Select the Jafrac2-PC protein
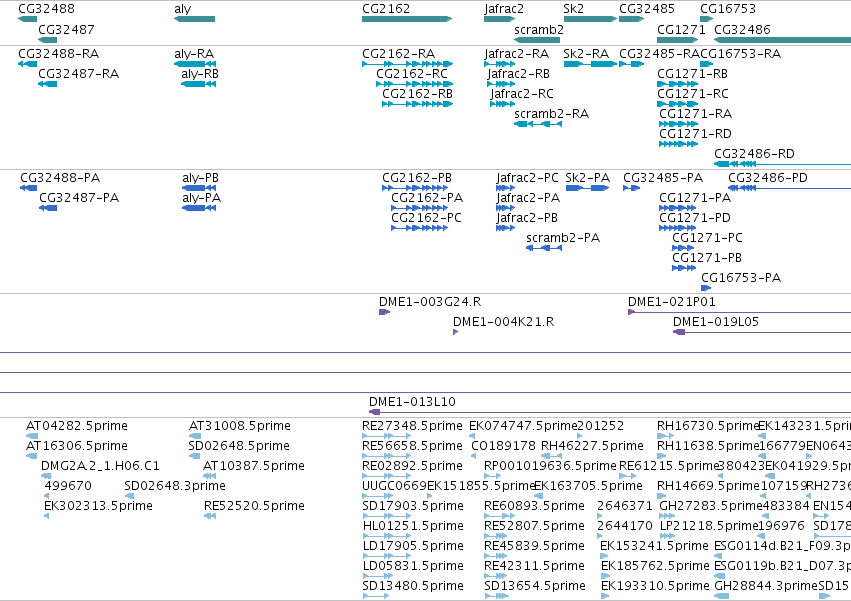Image resolution: width=851 pixels, height=601 pixels. (x=505, y=188)
